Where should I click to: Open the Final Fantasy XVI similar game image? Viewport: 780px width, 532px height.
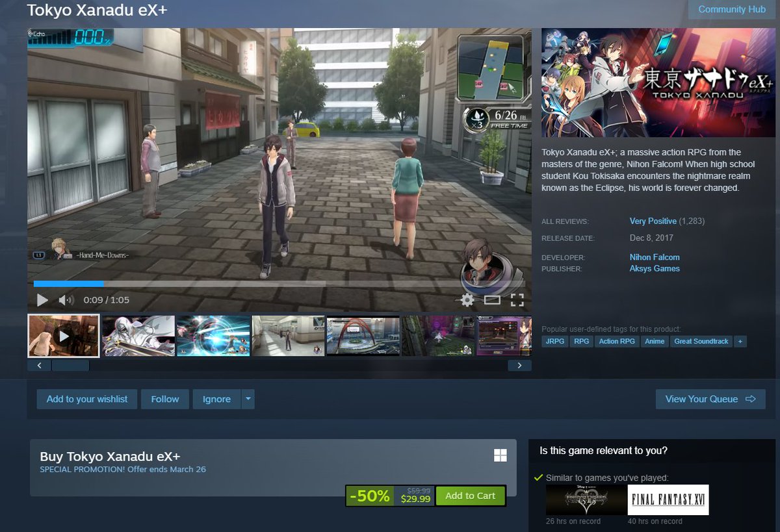pyautogui.click(x=668, y=500)
